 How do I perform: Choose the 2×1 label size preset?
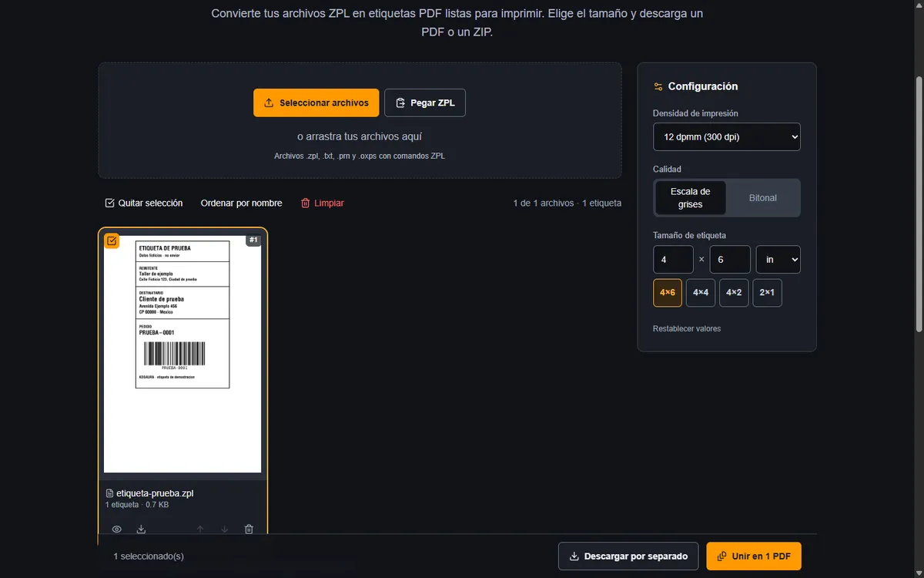(768, 293)
